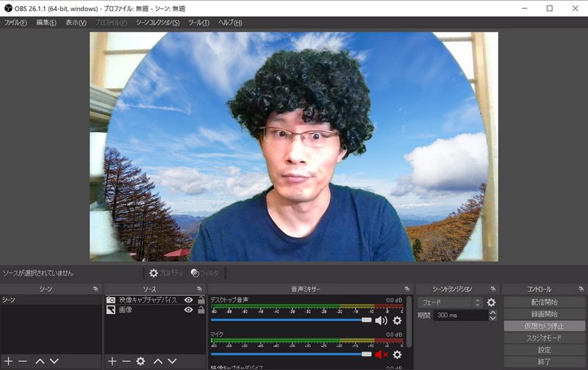Screen dimensions: 588x370
Task: Move source up with arrow
Action: click(x=158, y=361)
